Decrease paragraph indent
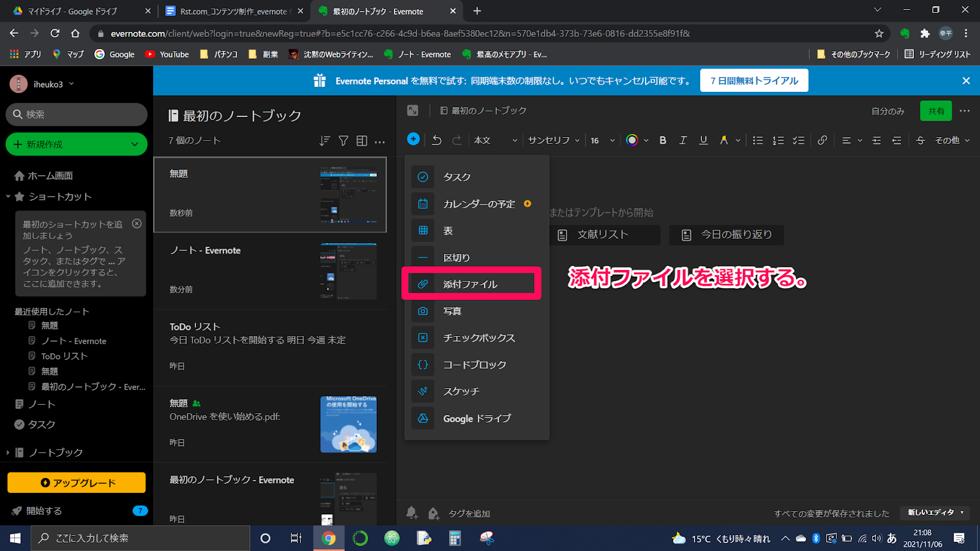This screenshot has width=980, height=551. [897, 140]
